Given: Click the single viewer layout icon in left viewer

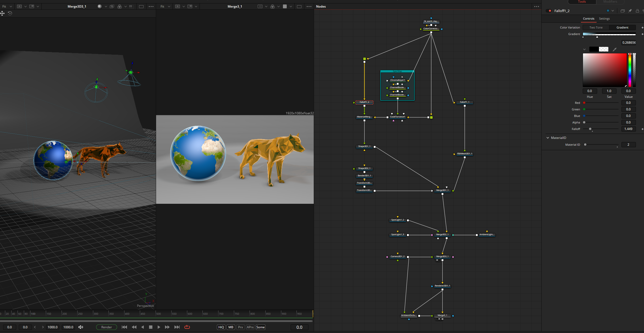Looking at the screenshot, I should [141, 7].
